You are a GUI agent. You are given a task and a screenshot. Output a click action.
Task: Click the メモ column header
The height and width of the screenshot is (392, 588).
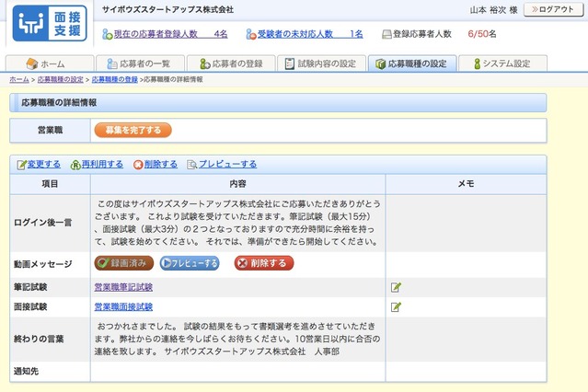click(x=466, y=184)
